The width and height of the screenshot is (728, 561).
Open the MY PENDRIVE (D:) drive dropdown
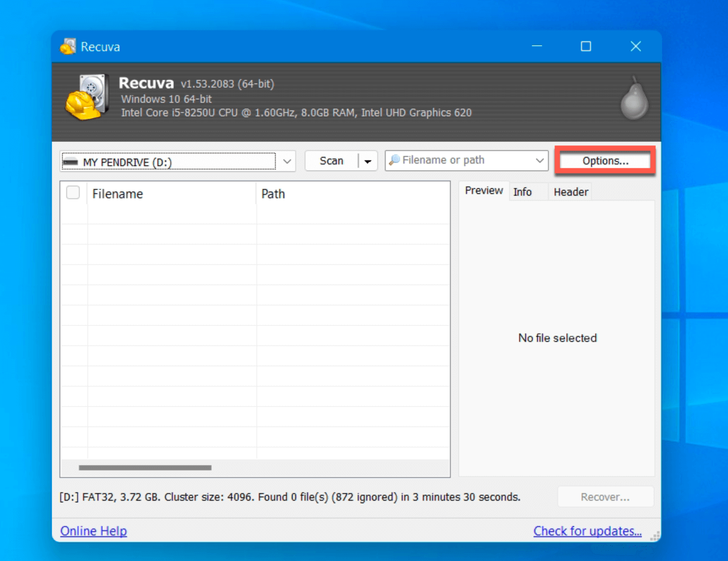[x=287, y=162]
